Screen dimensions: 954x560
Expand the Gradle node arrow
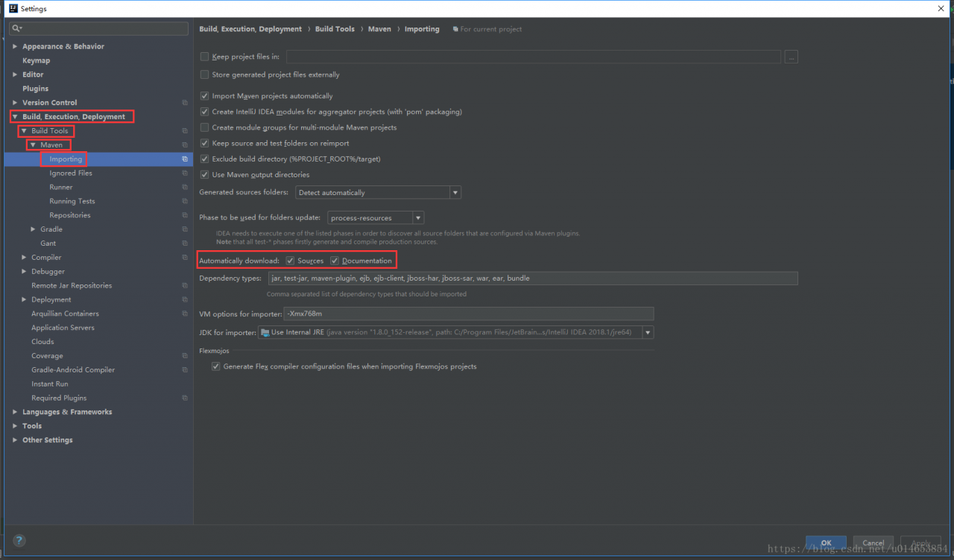click(x=33, y=229)
